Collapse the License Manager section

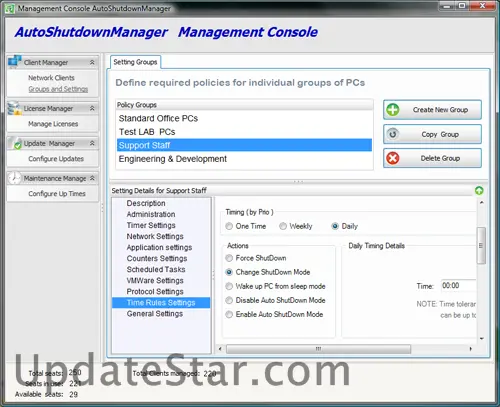click(92, 108)
